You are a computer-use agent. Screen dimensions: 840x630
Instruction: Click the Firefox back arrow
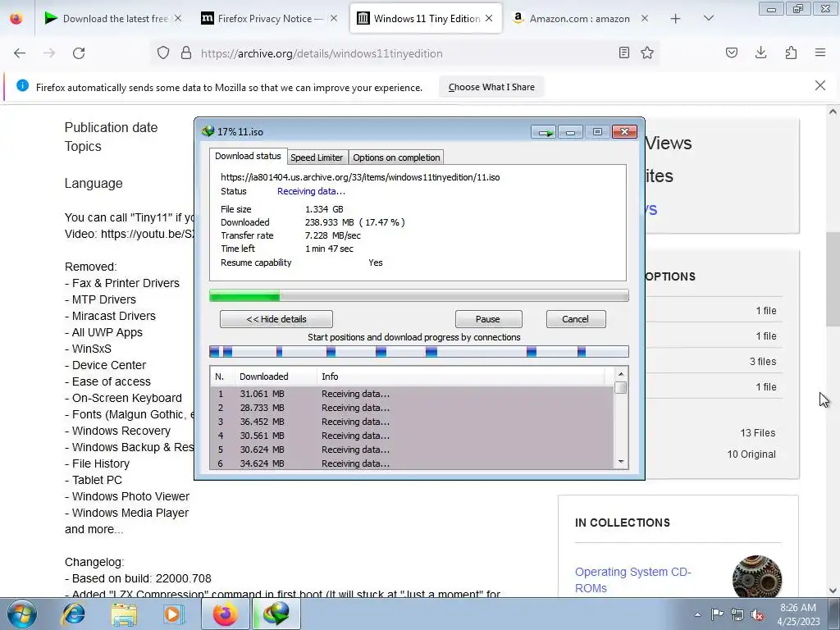(x=20, y=53)
